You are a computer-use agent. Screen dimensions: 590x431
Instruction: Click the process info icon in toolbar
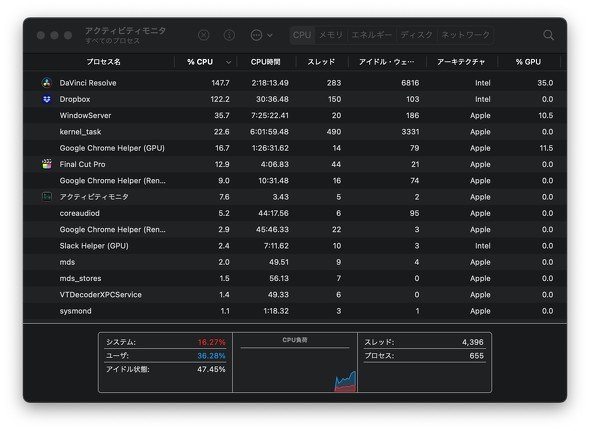229,35
